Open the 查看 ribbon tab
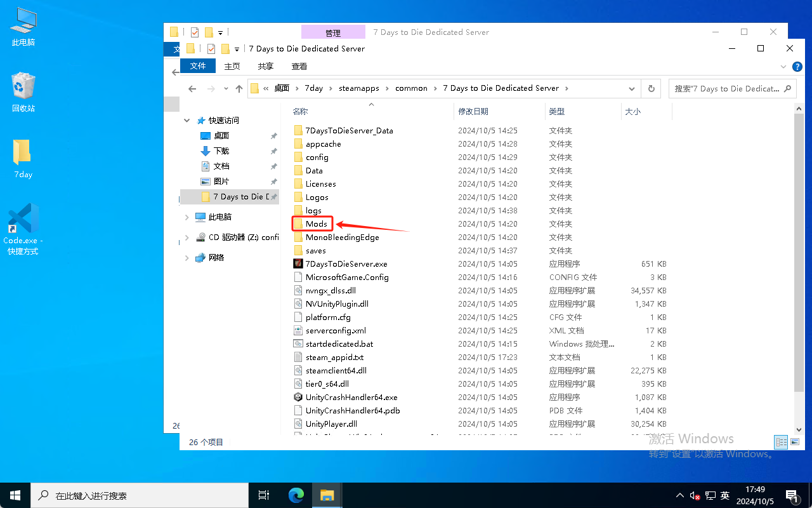The height and width of the screenshot is (508, 812). click(299, 66)
